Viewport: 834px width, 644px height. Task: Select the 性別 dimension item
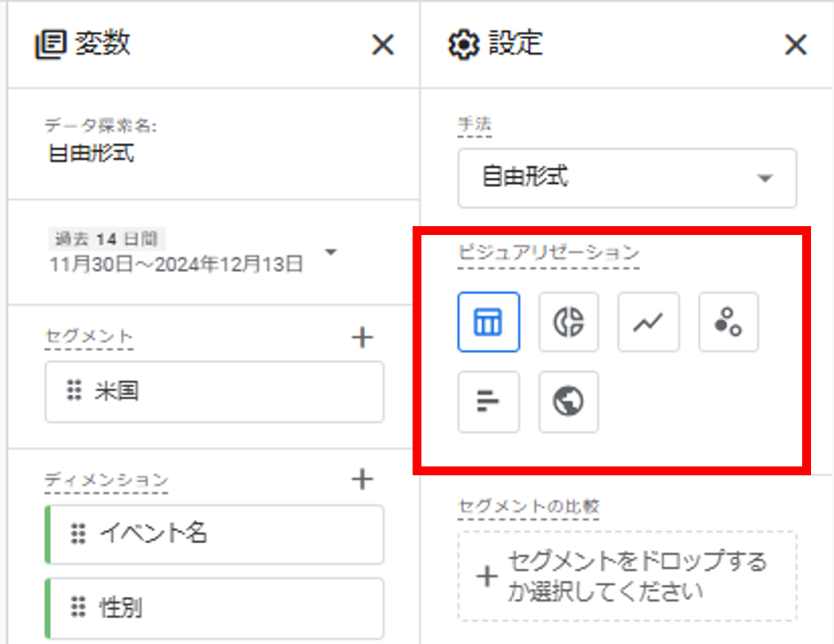coord(215,608)
